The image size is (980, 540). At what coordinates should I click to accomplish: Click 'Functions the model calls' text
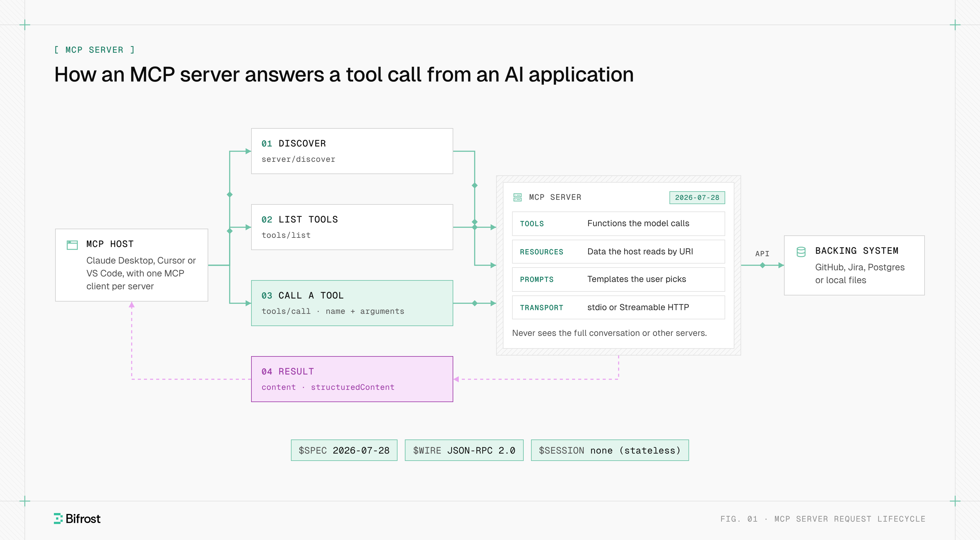[x=638, y=223]
